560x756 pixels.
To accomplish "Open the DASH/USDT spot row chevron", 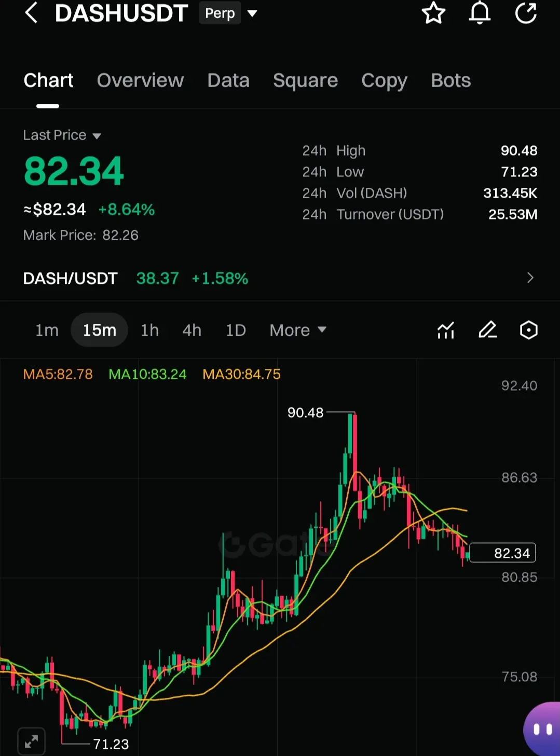I will 530,278.
